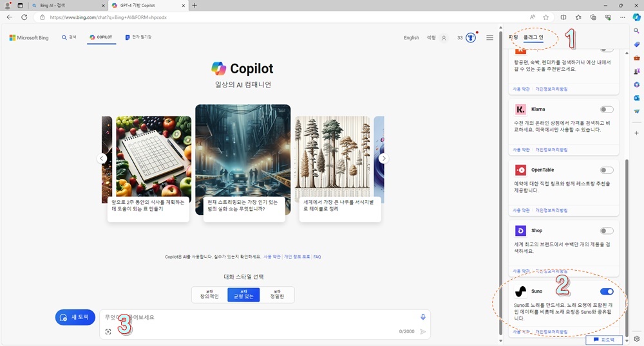The height and width of the screenshot is (346, 644).
Task: Open Klarna 개인정보처리방침 link
Action: click(551, 150)
